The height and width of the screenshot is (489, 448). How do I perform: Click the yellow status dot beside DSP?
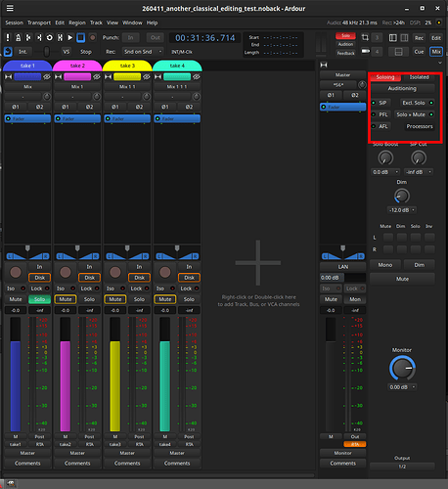point(439,22)
